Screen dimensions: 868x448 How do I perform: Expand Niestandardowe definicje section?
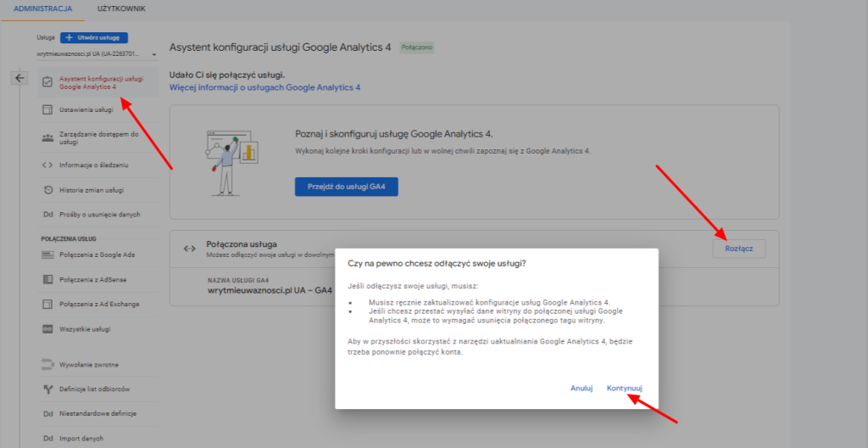pyautogui.click(x=98, y=413)
